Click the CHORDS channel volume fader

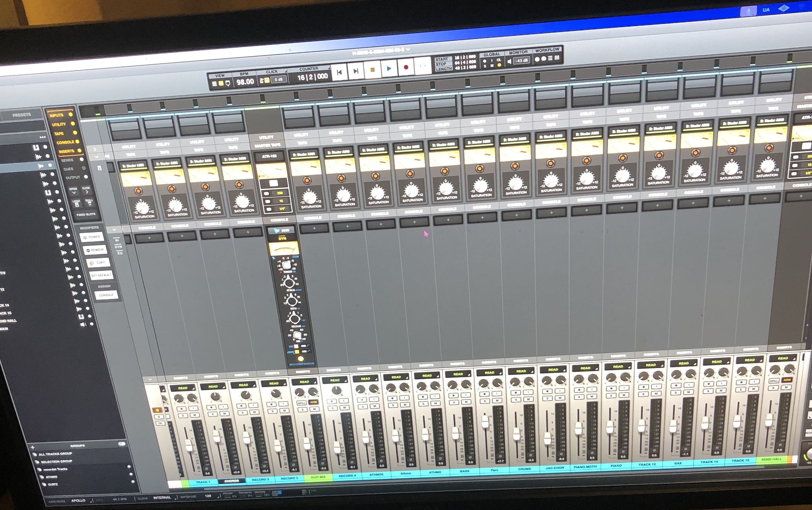216,436
